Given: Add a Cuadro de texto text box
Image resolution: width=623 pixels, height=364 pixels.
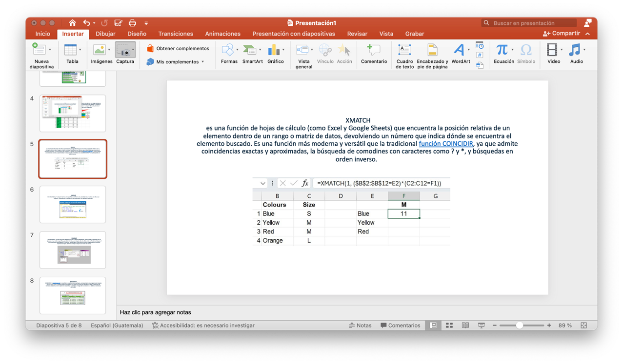Looking at the screenshot, I should pos(404,50).
